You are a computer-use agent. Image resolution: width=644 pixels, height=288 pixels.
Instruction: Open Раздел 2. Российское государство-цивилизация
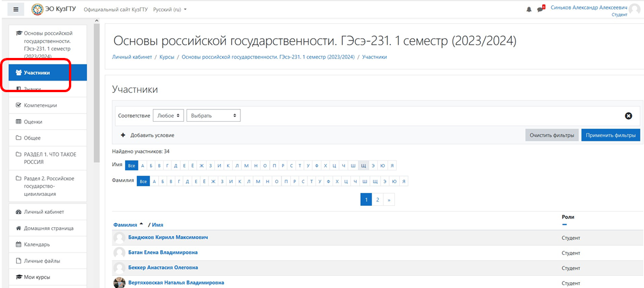tap(47, 186)
